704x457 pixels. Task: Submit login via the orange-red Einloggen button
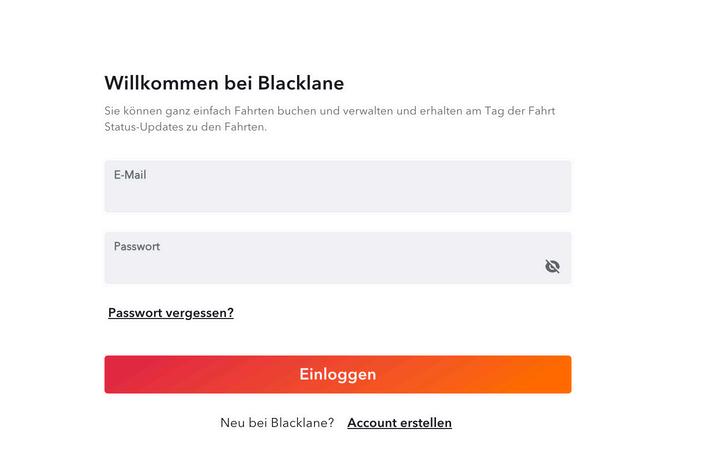[x=337, y=374]
